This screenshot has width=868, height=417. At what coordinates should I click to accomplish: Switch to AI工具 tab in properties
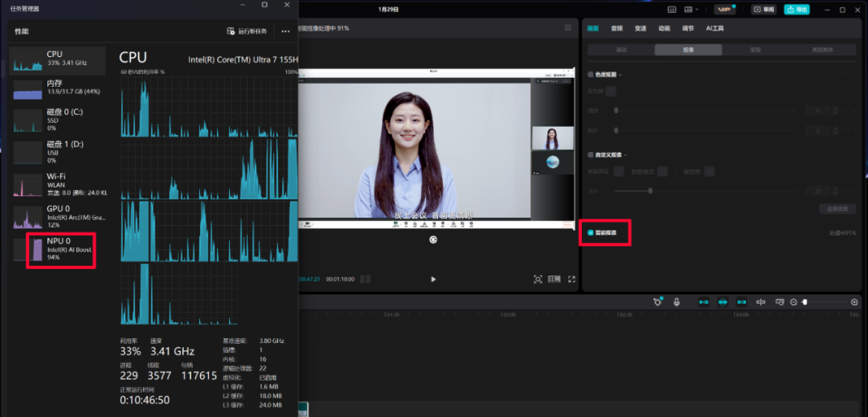(x=714, y=28)
